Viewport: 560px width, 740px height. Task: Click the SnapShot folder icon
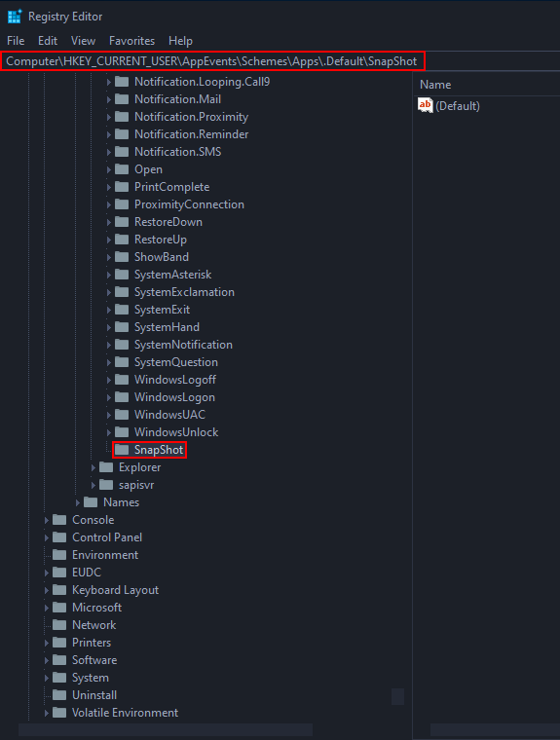coord(122,449)
